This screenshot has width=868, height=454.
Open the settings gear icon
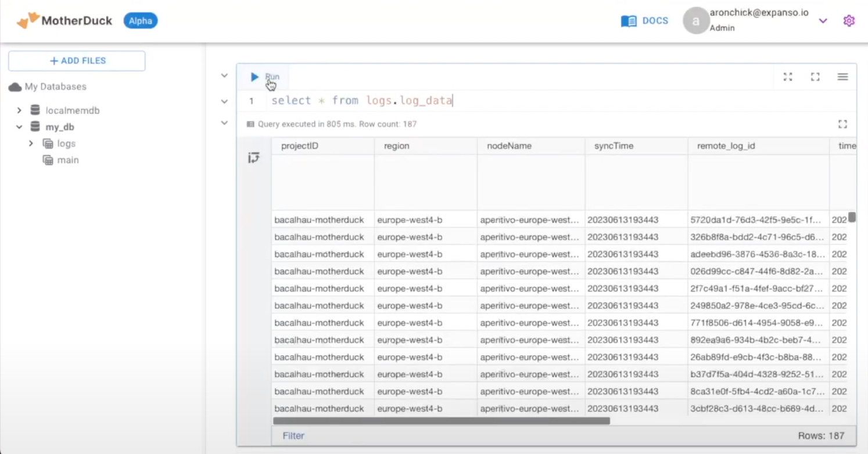click(x=849, y=21)
